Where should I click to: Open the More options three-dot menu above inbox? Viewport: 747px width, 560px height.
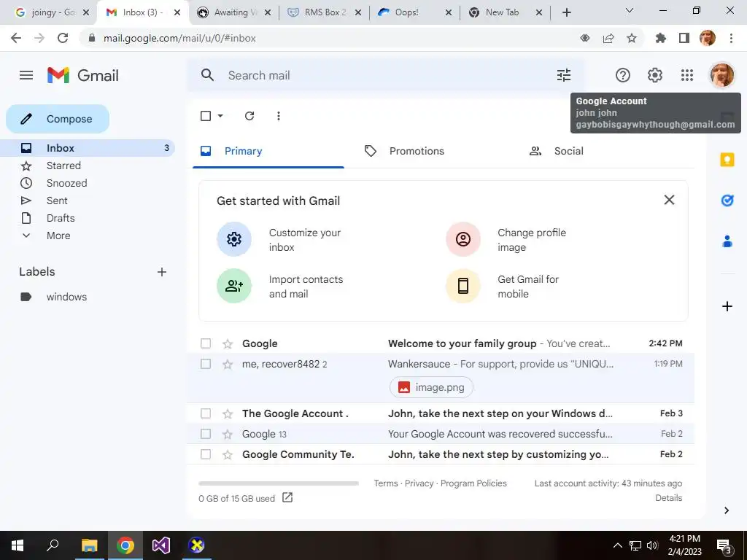pyautogui.click(x=278, y=116)
